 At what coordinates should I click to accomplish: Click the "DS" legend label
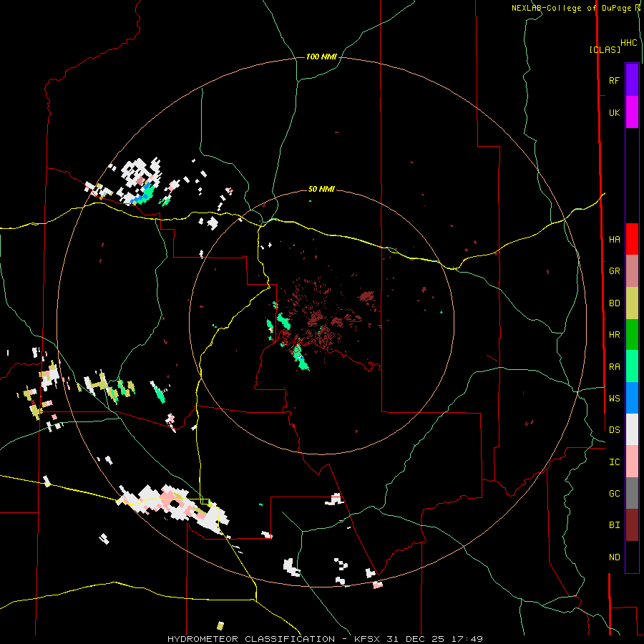point(614,429)
